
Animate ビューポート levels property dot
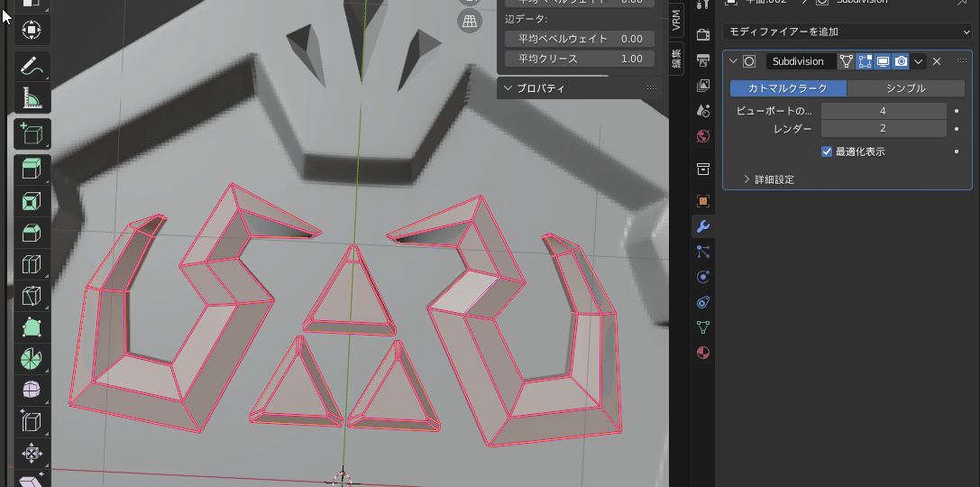coord(957,111)
